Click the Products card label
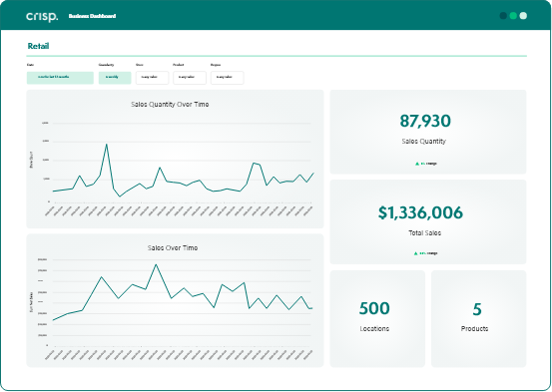552x392 pixels. click(x=474, y=328)
